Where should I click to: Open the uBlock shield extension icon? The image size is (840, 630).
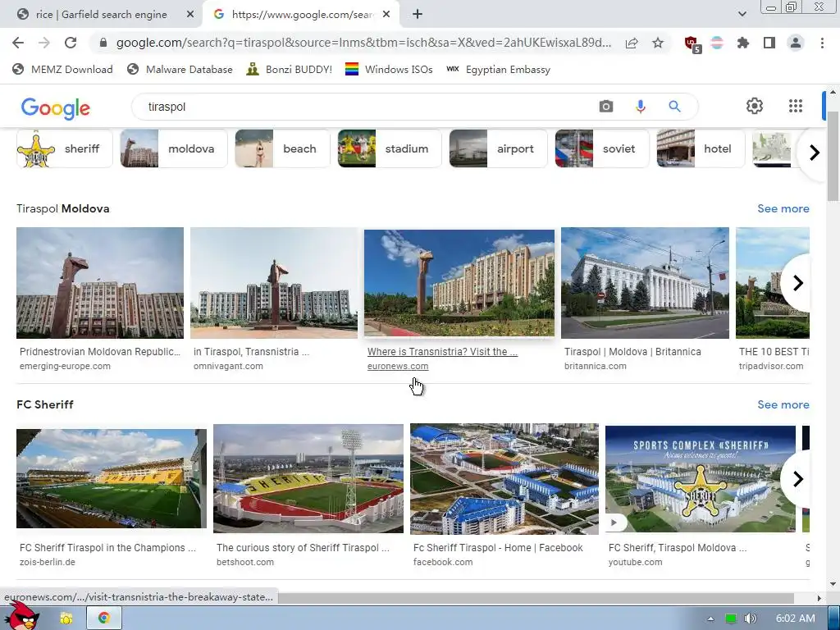(692, 44)
